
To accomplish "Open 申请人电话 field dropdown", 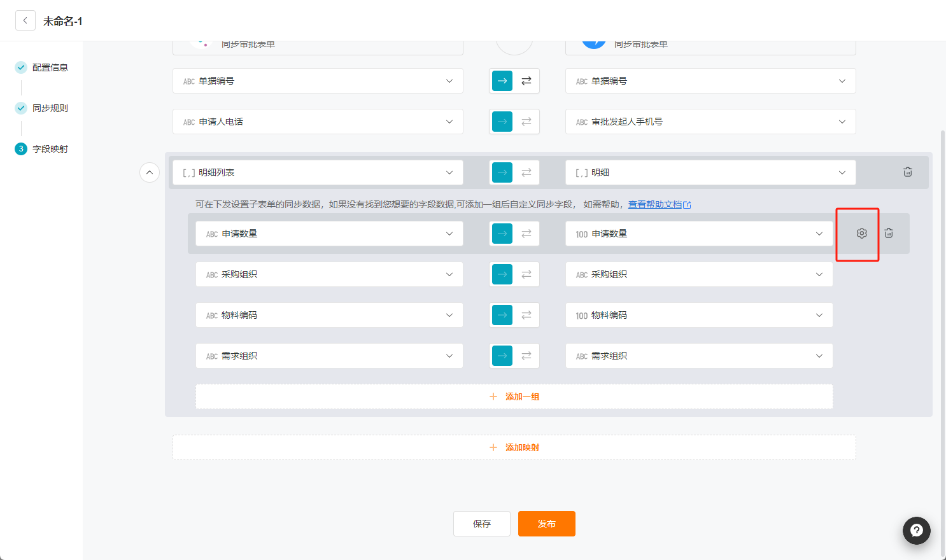I will [x=318, y=122].
